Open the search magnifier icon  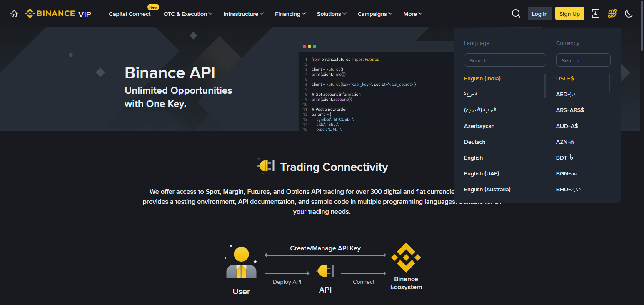point(516,14)
